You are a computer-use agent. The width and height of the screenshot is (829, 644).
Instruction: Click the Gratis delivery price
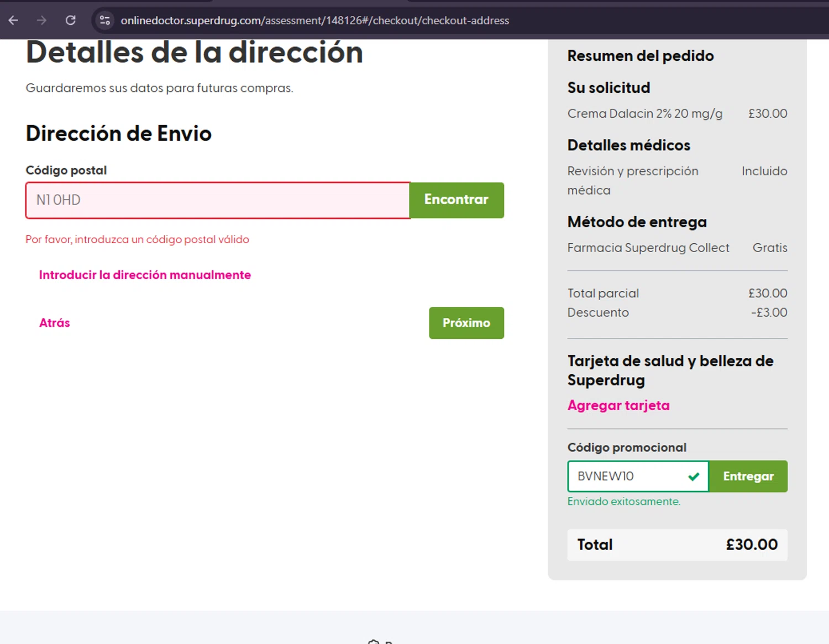click(x=770, y=248)
